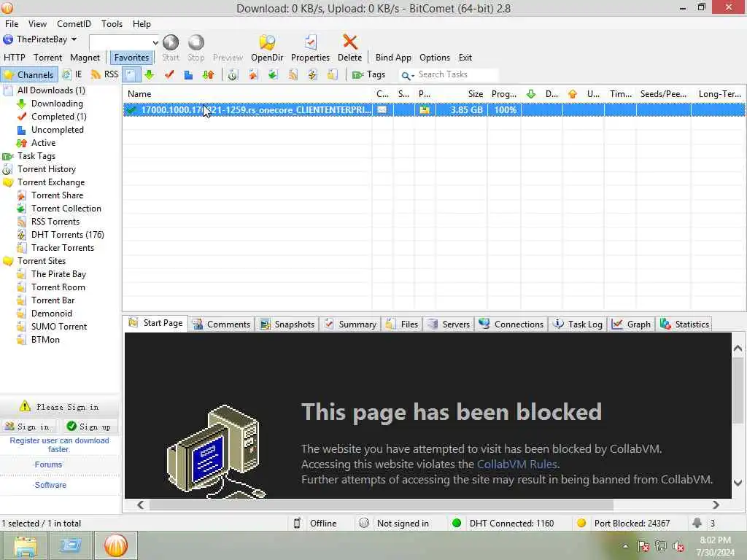The width and height of the screenshot is (747, 560).
Task: Click the CollabVM Rules link
Action: [516, 464]
